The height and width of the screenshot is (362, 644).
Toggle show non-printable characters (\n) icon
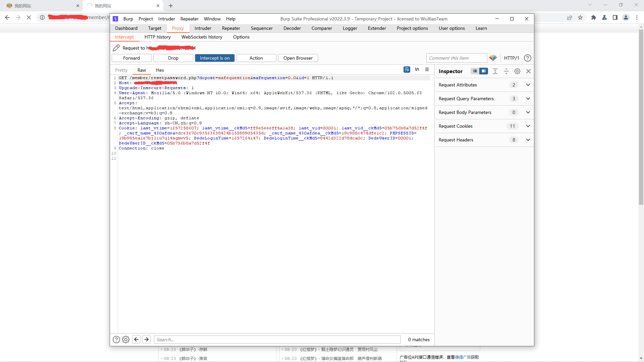click(x=417, y=69)
